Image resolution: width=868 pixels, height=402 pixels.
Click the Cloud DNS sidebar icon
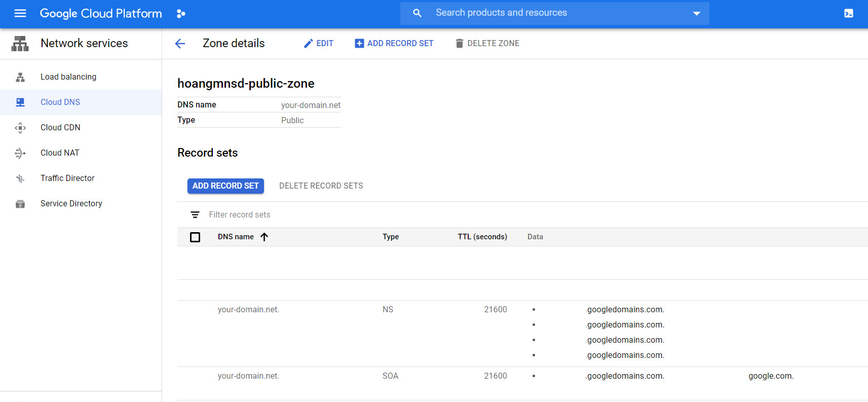pos(20,102)
